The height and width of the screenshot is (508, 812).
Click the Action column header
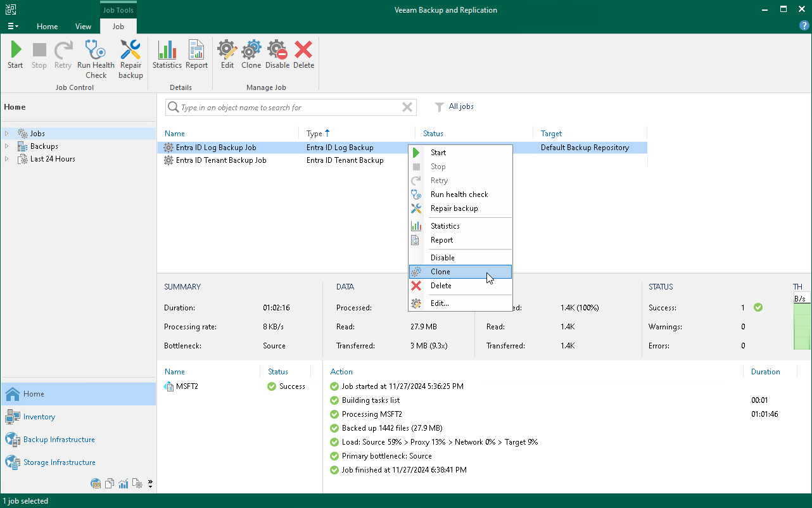(342, 372)
